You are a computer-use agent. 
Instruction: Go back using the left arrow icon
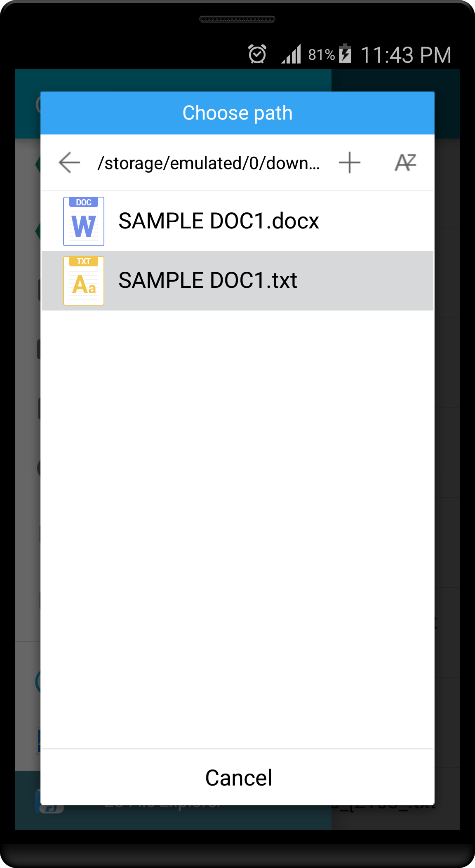click(69, 162)
